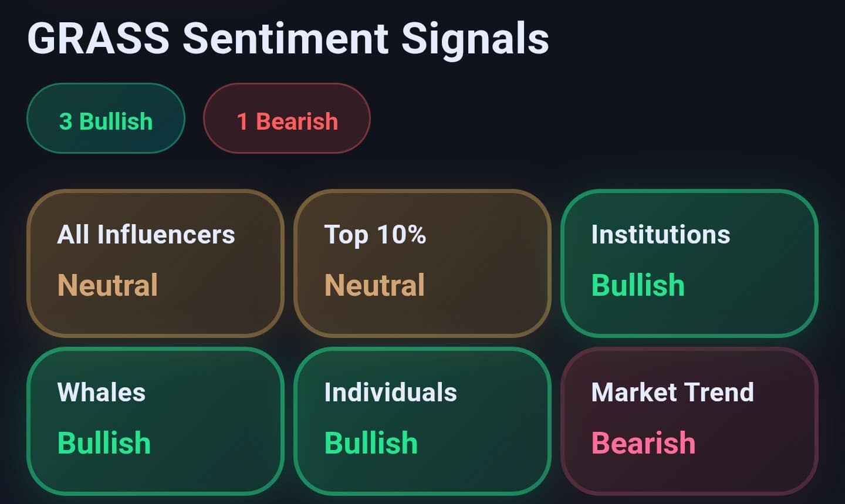The width and height of the screenshot is (845, 504).
Task: Open the Individuals sentiment card
Action: [422, 421]
